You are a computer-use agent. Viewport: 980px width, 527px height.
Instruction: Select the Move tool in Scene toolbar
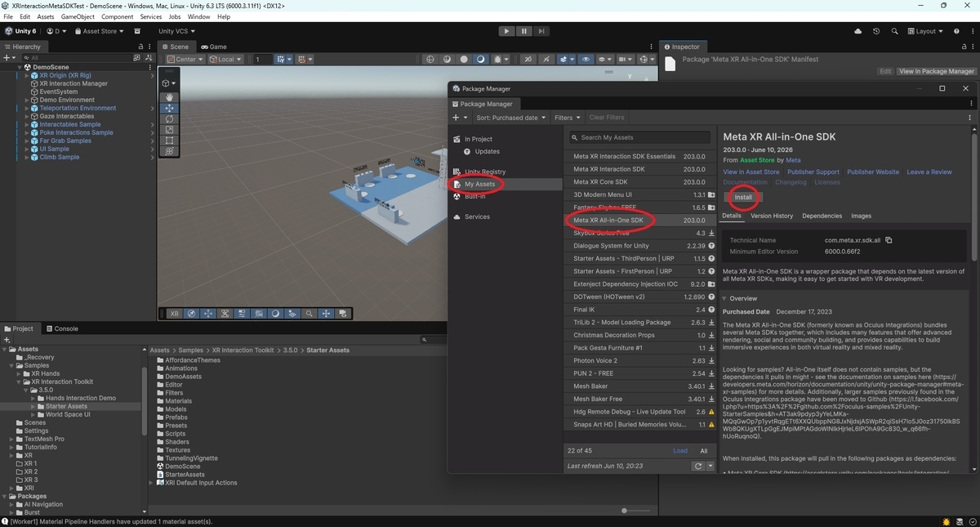[169, 108]
